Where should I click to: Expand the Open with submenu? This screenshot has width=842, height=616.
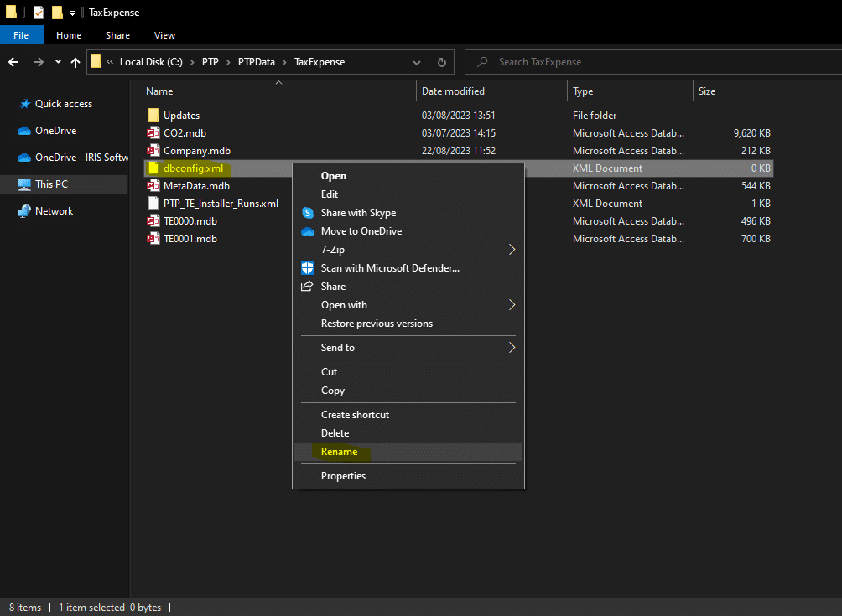click(408, 305)
